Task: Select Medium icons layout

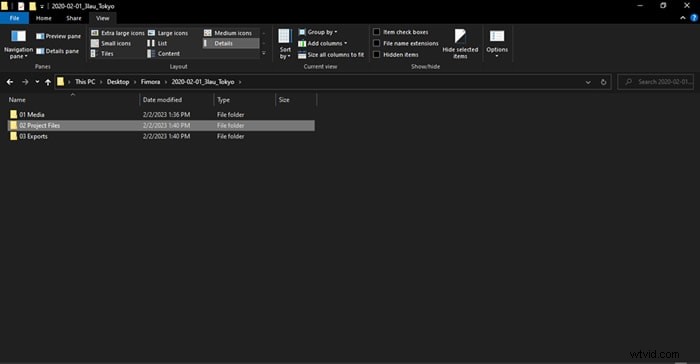Action: click(x=228, y=33)
